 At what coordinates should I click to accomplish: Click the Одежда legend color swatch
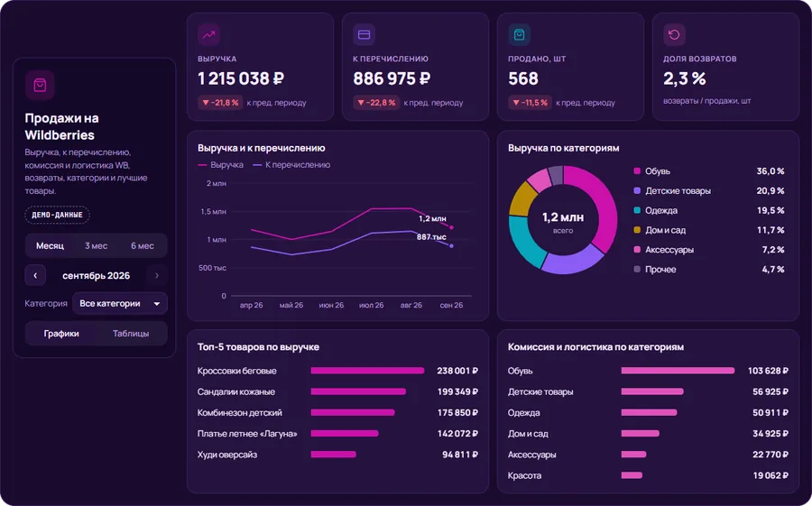point(637,210)
